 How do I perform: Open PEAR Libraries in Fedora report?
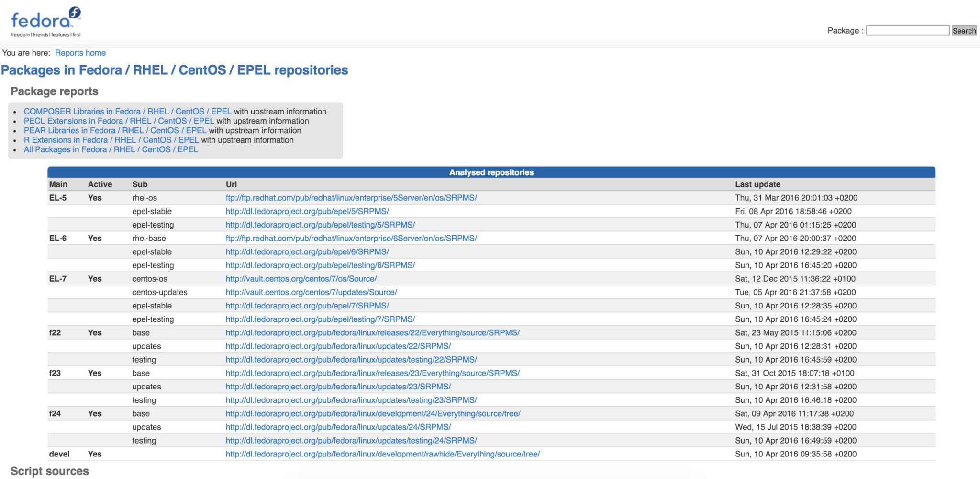pyautogui.click(x=115, y=130)
